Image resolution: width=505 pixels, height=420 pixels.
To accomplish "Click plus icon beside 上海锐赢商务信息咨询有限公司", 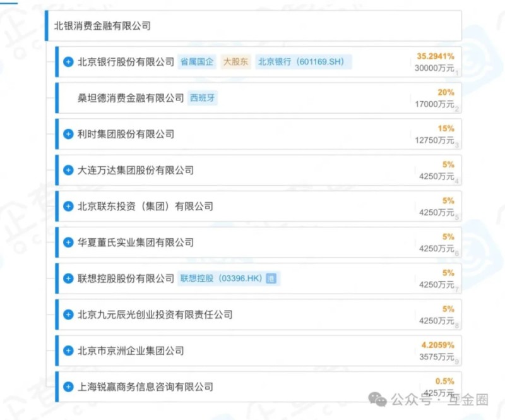I will point(68,386).
